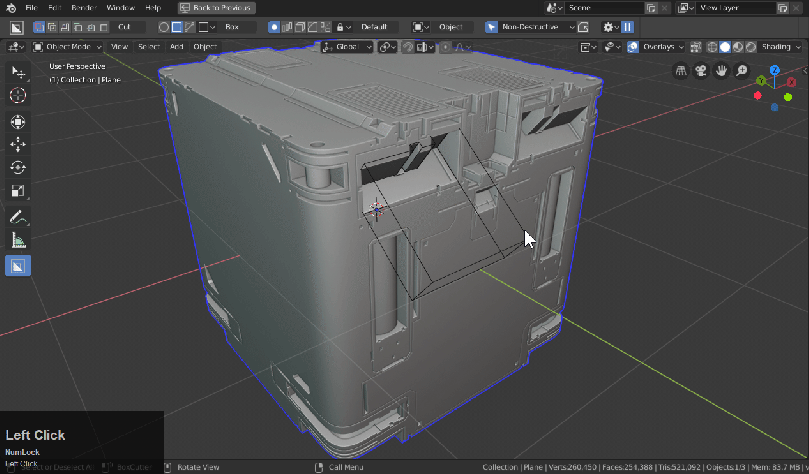Click the pan hand navigation icon
Viewport: 809px width, 474px height.
[x=721, y=71]
